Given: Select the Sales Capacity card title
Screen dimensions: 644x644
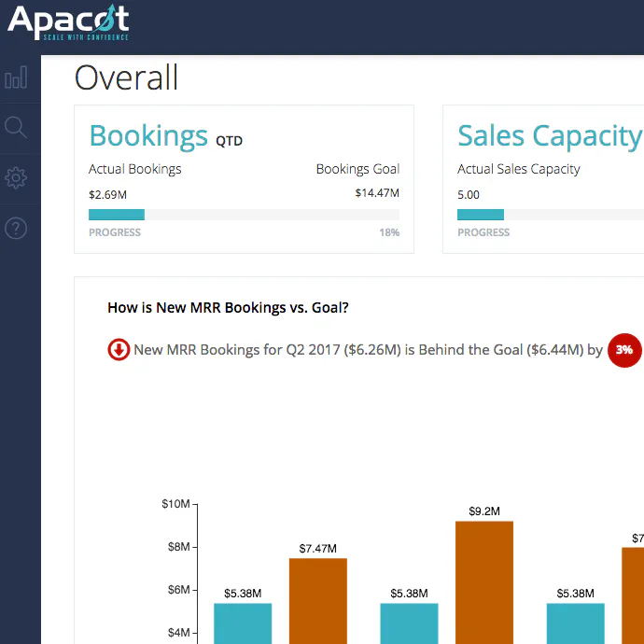Looking at the screenshot, I should (550, 136).
